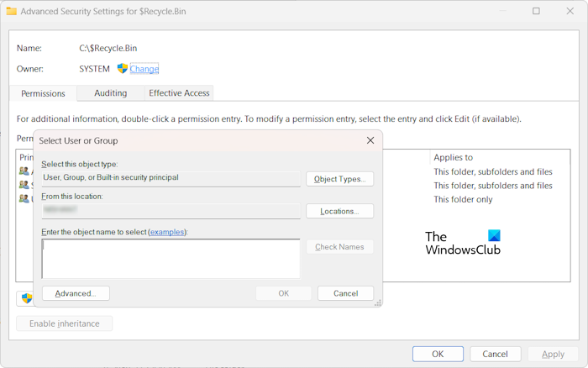
Task: Click the Object Types button
Action: click(339, 179)
